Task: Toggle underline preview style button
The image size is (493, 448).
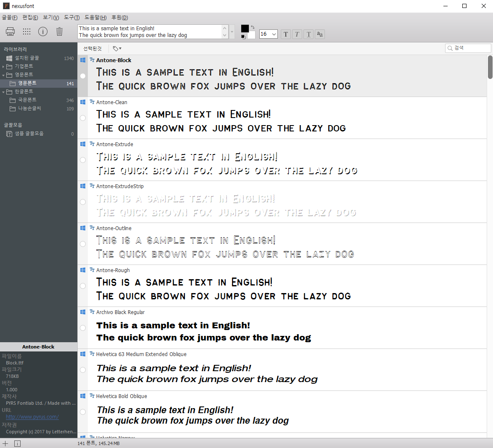Action: coord(309,34)
